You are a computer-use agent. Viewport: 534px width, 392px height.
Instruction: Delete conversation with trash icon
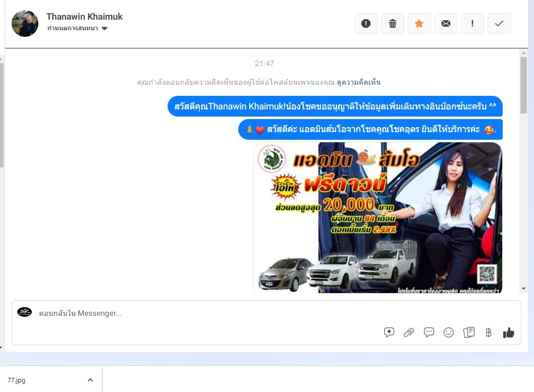392,24
